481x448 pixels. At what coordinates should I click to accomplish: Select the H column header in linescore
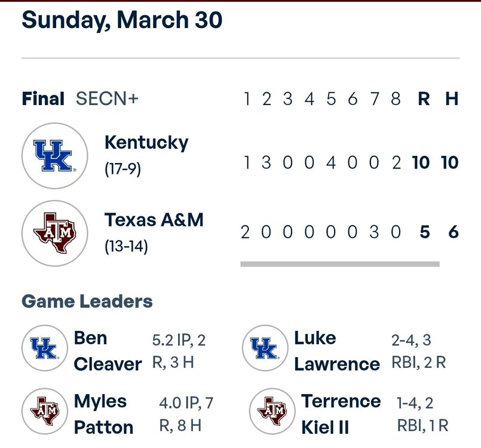point(452,99)
